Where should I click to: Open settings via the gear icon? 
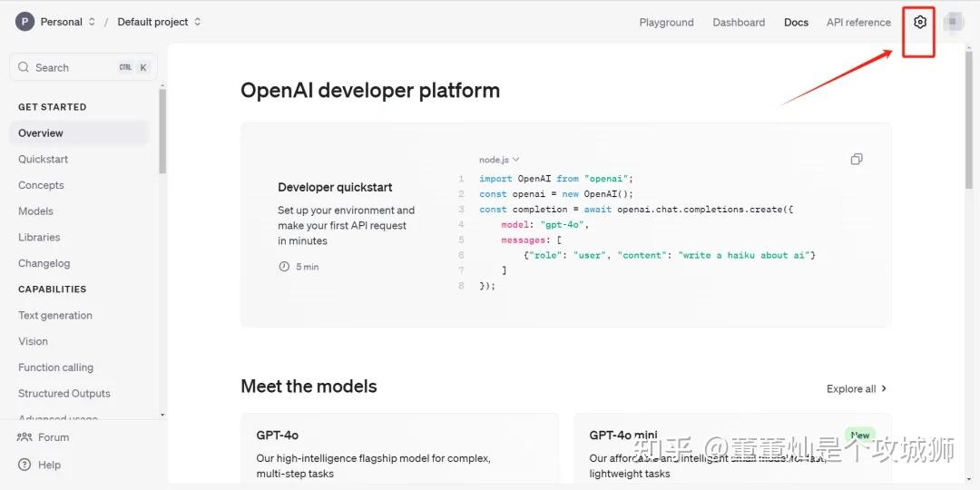[920, 22]
